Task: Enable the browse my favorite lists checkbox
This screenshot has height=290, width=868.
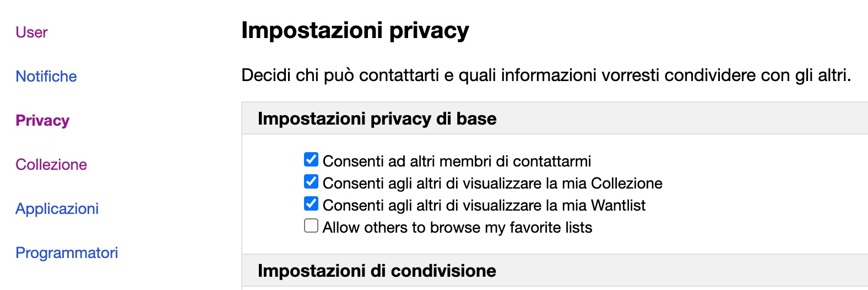Action: 311,226
